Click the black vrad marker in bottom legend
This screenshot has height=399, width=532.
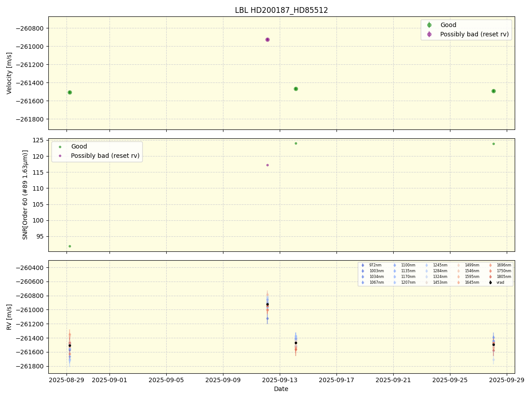(x=490, y=282)
